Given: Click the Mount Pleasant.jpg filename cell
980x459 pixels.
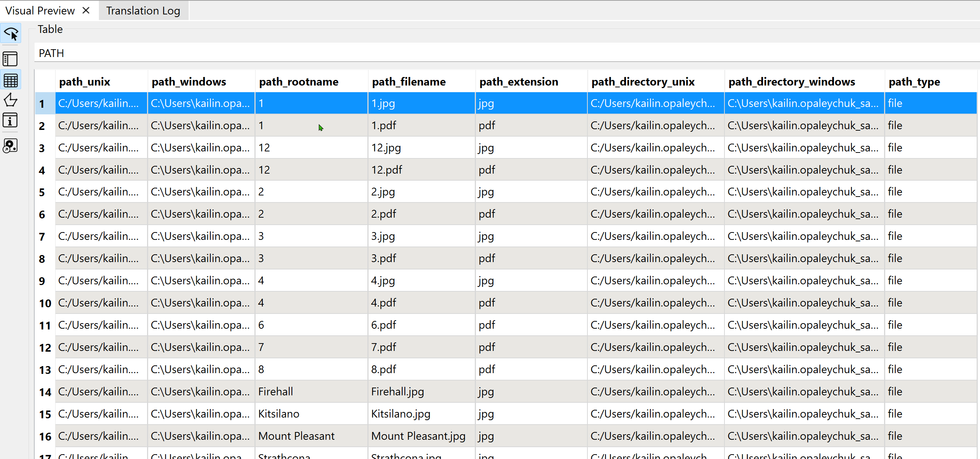Looking at the screenshot, I should (x=421, y=436).
